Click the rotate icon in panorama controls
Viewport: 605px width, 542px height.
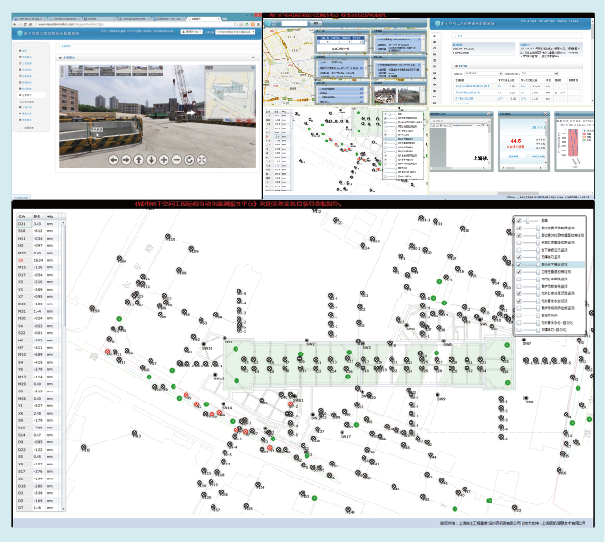coord(188,159)
